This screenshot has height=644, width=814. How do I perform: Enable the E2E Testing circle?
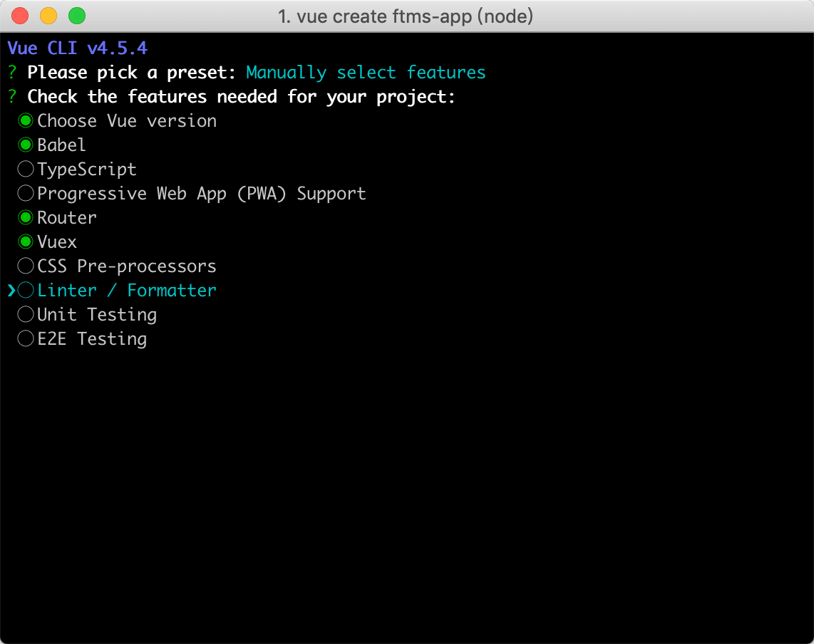[x=26, y=339]
